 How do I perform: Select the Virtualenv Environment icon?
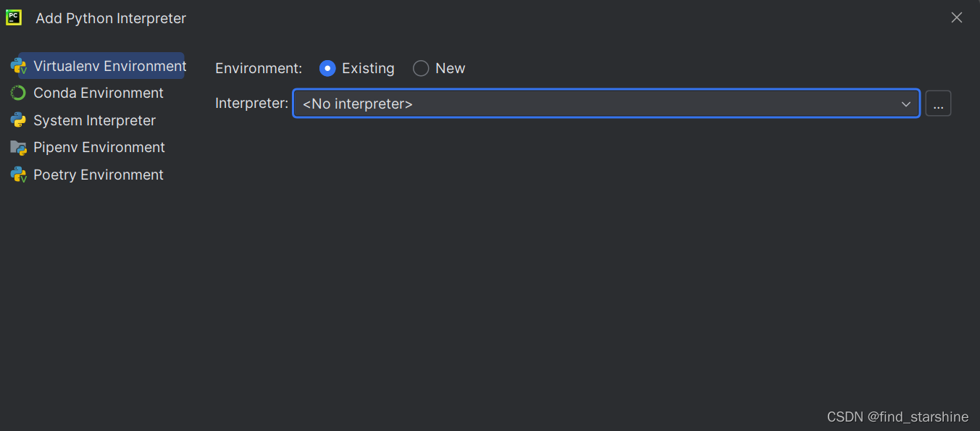click(x=19, y=65)
